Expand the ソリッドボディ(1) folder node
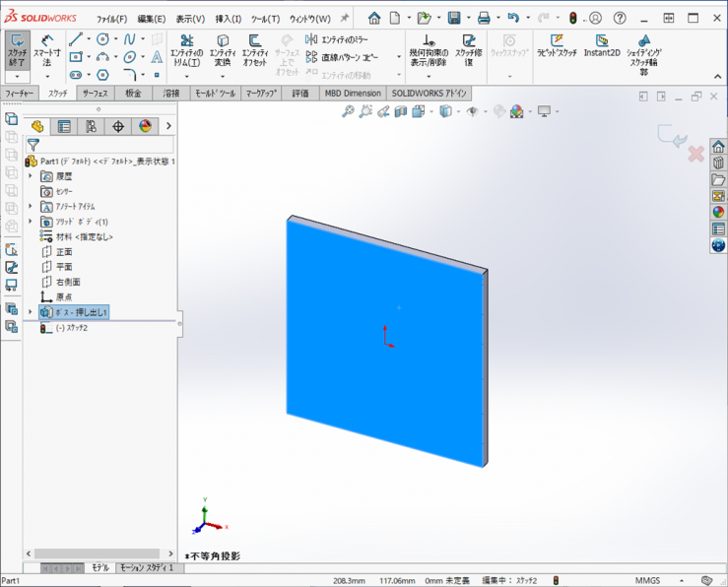728x587 pixels. pos(31,222)
